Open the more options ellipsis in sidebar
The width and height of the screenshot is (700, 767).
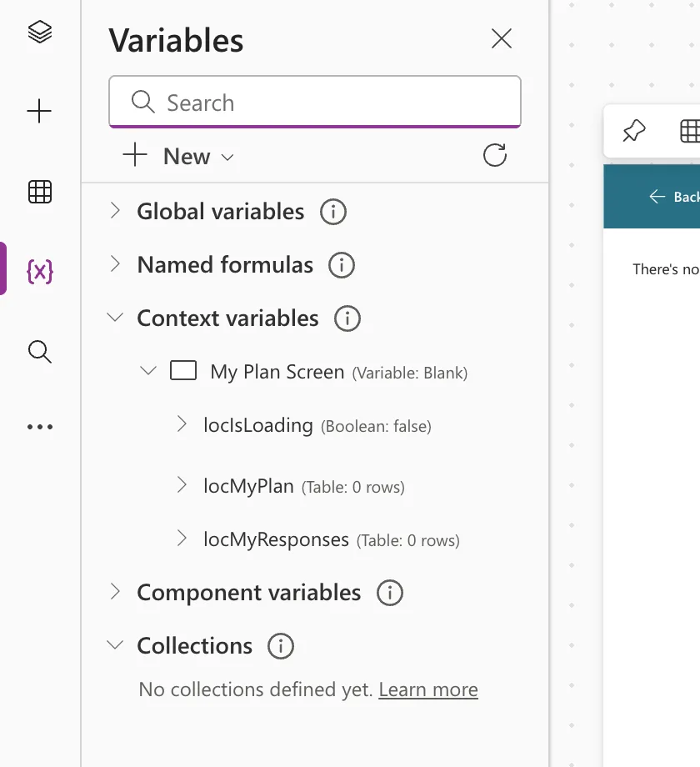coord(40,427)
